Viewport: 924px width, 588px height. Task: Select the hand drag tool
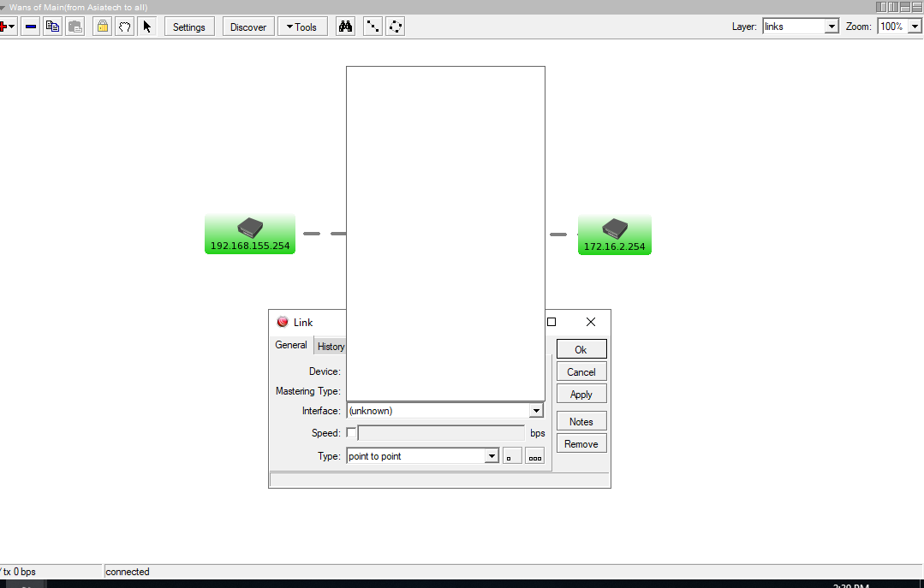tap(124, 27)
